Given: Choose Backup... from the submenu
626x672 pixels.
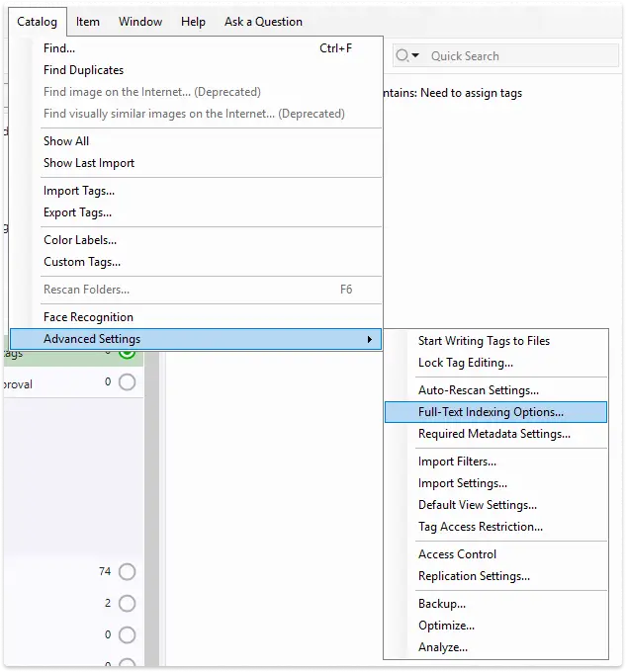Looking at the screenshot, I should [x=441, y=604].
